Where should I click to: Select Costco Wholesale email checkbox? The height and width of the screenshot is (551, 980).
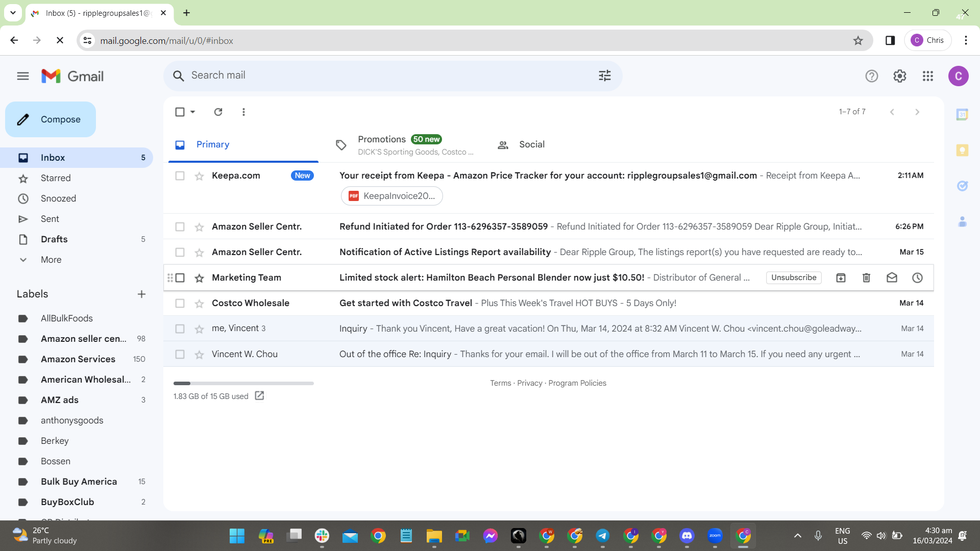tap(180, 303)
